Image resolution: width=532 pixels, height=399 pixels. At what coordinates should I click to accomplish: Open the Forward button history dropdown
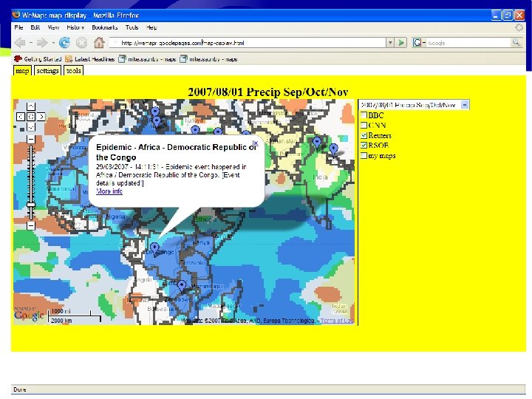point(53,43)
